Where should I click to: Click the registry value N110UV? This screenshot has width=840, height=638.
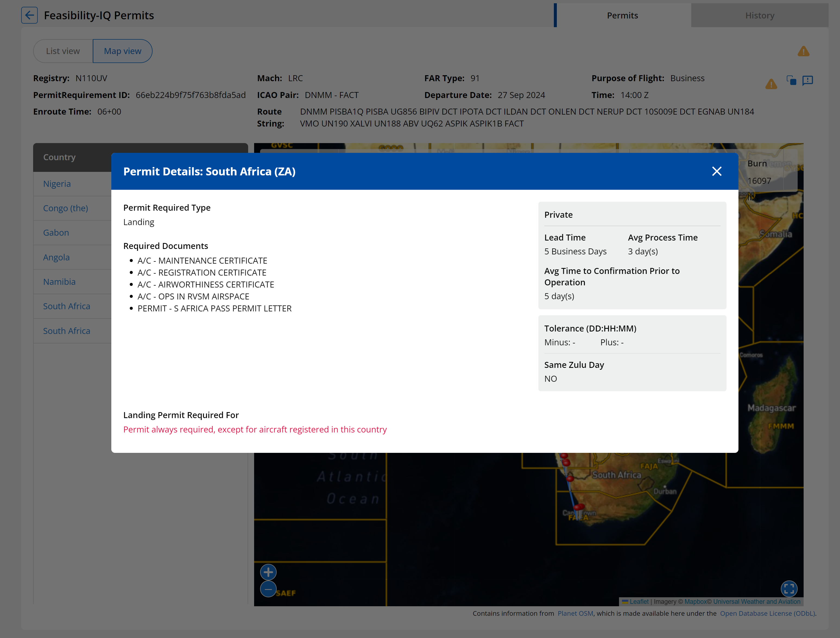91,78
